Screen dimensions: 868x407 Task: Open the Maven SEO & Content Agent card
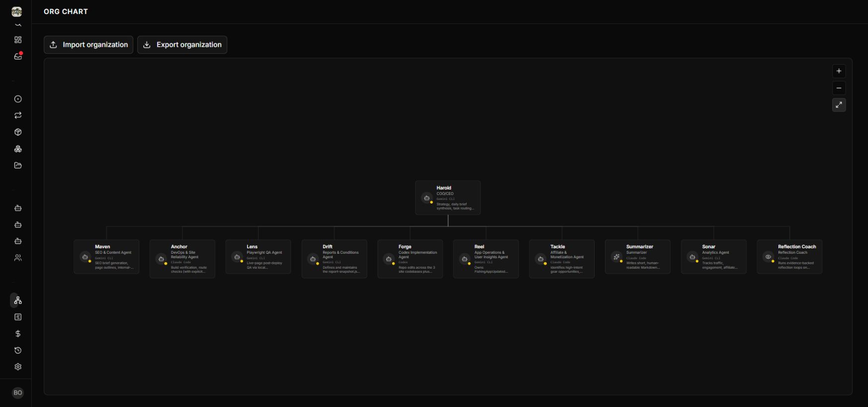point(106,257)
